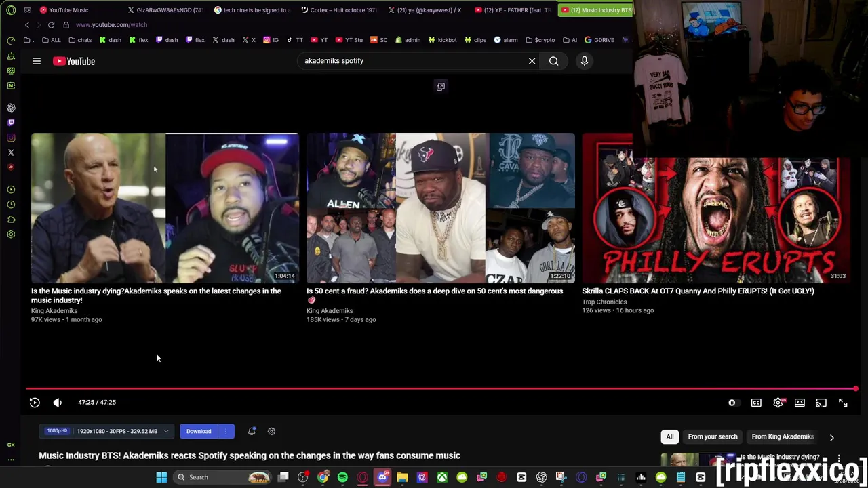Image resolution: width=868 pixels, height=488 pixels.
Task: Open the 50 Cent fraud video thumbnail
Action: [x=441, y=207]
